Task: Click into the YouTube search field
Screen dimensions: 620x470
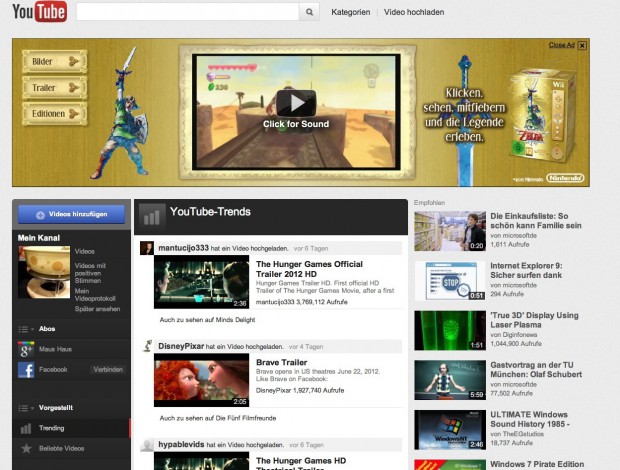Action: tap(188, 12)
